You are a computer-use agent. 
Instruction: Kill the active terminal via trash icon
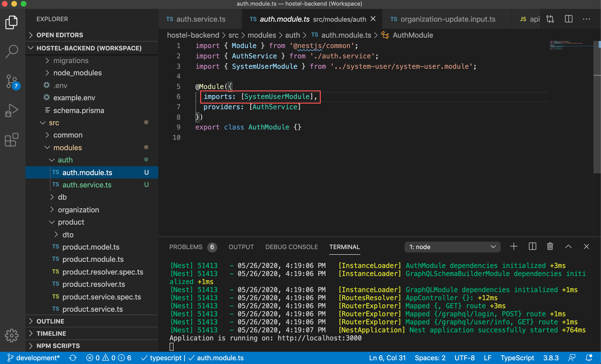click(550, 247)
